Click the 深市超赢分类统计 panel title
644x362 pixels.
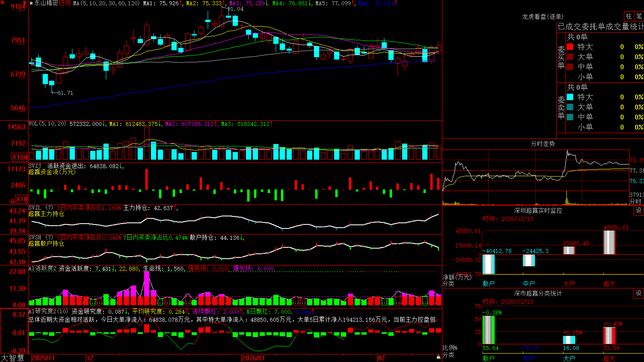click(538, 293)
